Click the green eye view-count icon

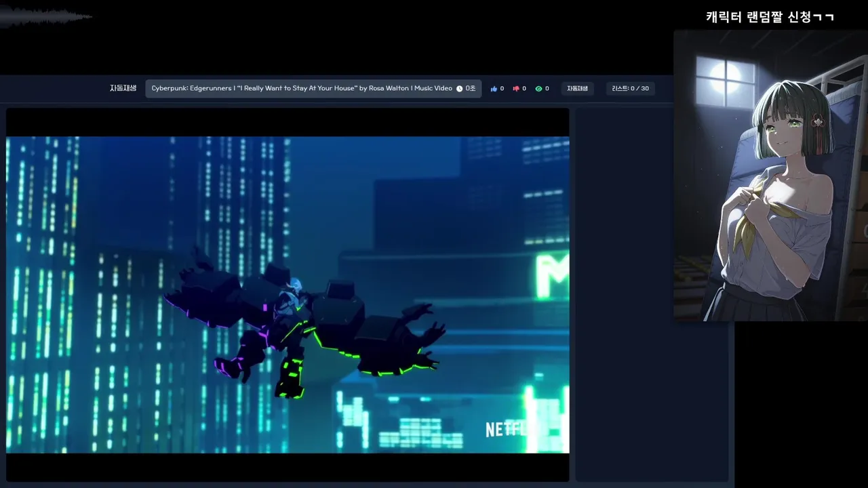coord(538,89)
